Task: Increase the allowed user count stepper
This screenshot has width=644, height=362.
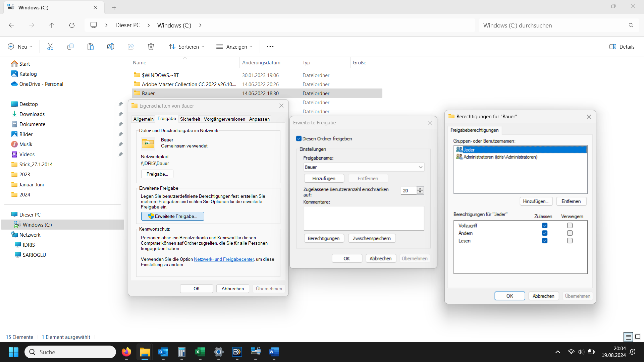Action: pos(420,189)
